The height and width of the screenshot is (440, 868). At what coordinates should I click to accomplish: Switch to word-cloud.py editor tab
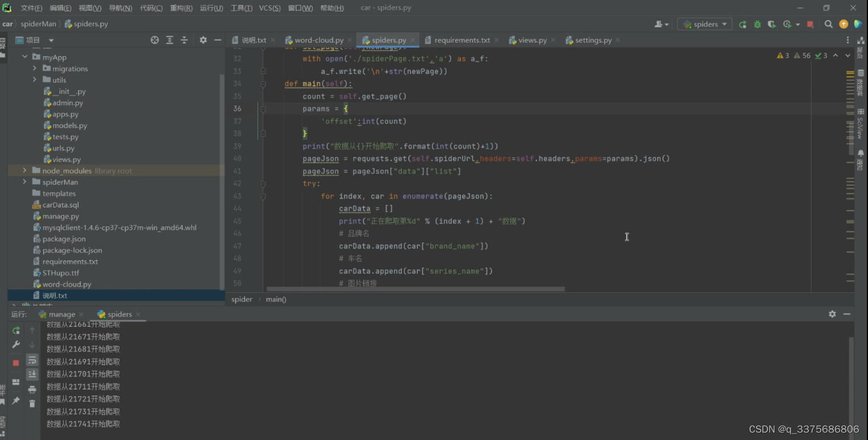pos(319,40)
